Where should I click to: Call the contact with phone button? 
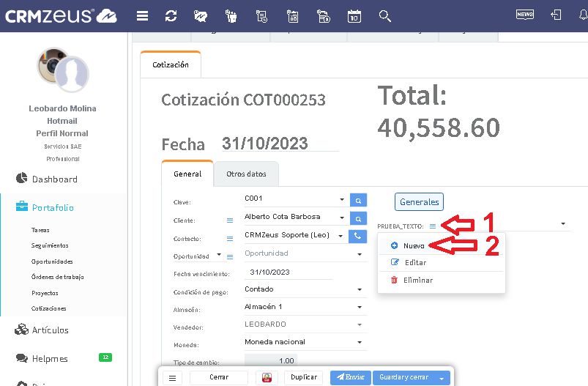(358, 236)
